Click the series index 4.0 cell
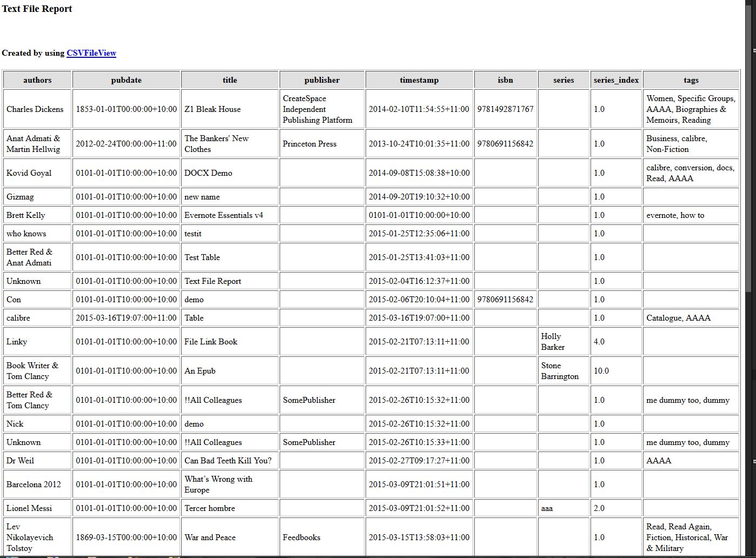The width and height of the screenshot is (756, 558). [616, 342]
